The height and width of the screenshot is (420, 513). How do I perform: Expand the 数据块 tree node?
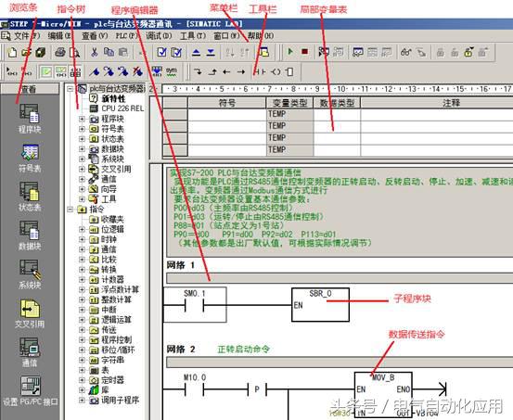point(82,149)
